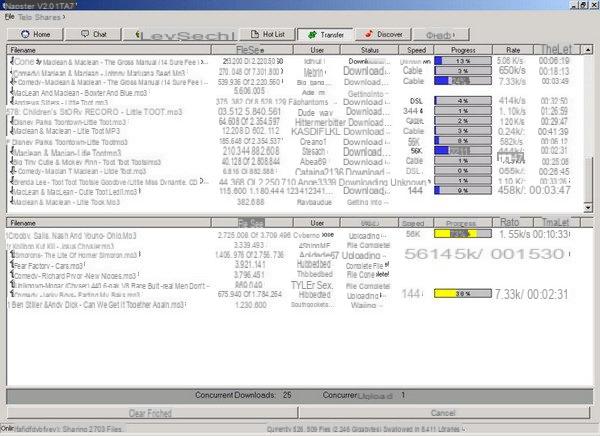Select the 'Ben Stiller & Andy Dick' upload row
Screen dimensions: 600x436
coord(294,305)
